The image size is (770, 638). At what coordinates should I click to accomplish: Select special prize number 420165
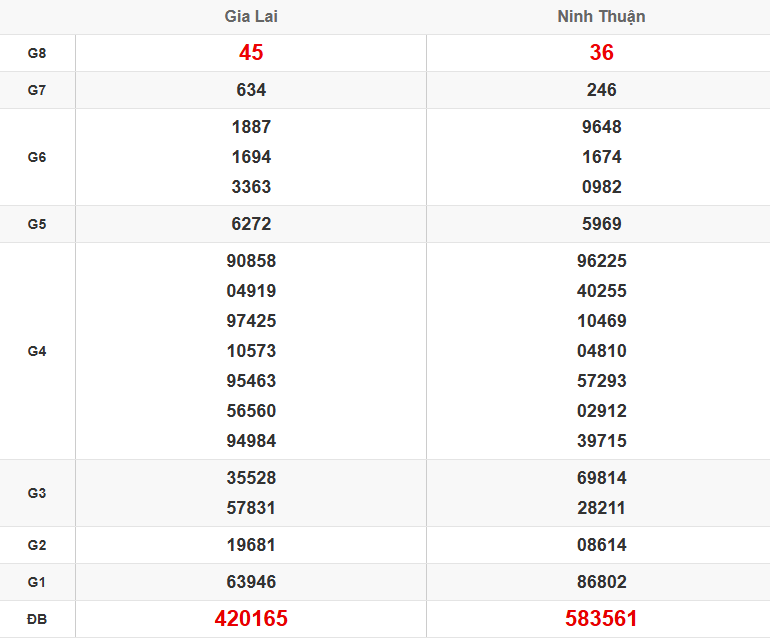click(x=251, y=619)
